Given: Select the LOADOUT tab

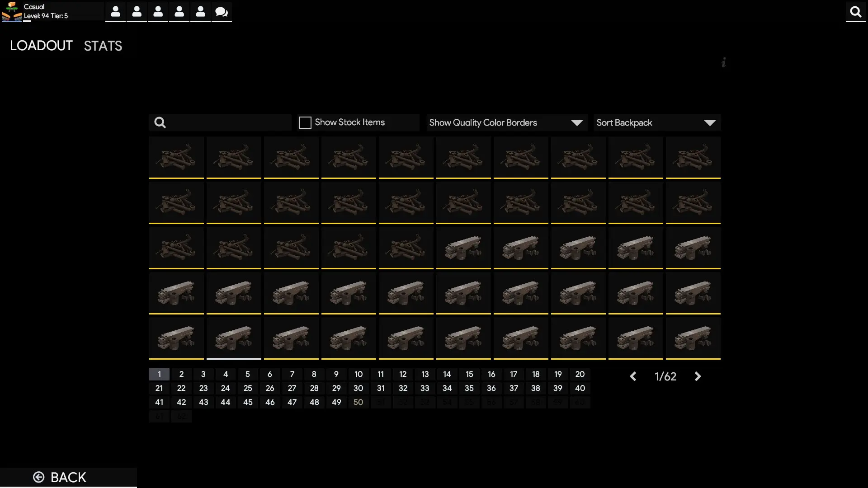Looking at the screenshot, I should [41, 46].
